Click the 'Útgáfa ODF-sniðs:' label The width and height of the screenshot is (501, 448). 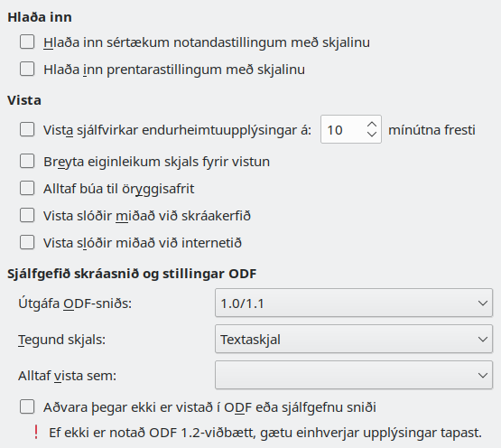[75, 303]
